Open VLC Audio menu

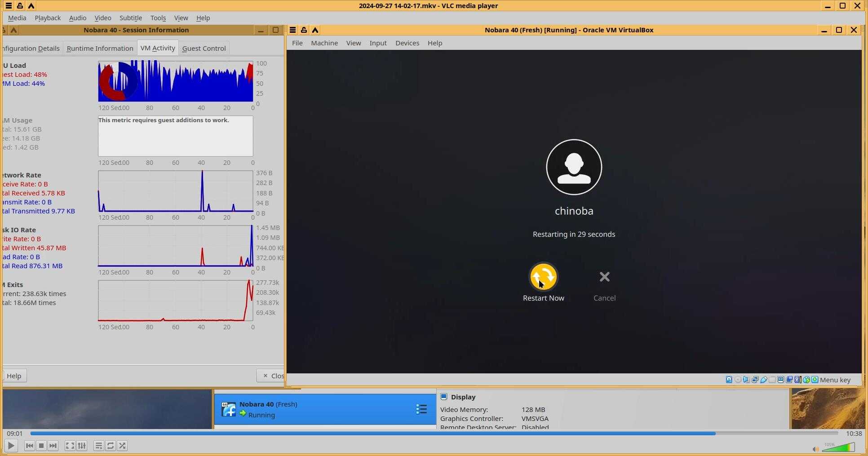78,18
